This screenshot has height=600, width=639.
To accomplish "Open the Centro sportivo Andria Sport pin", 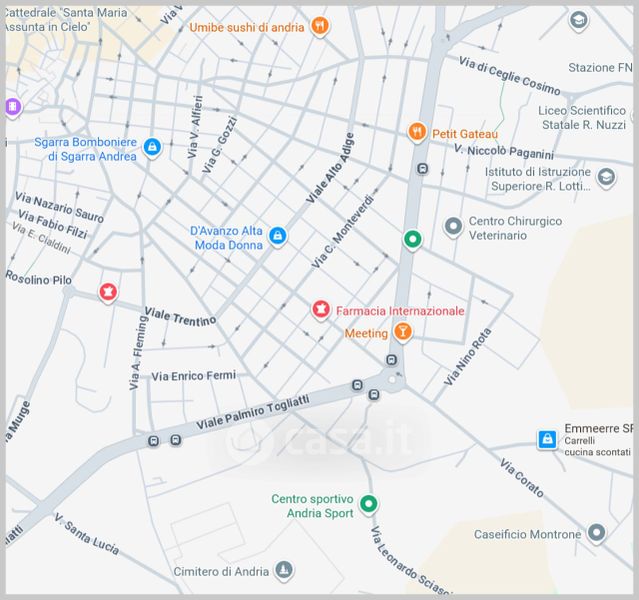I will click(369, 505).
